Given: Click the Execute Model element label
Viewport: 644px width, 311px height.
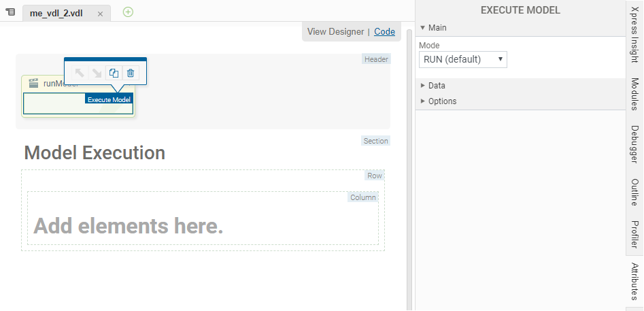Looking at the screenshot, I should coord(109,99).
